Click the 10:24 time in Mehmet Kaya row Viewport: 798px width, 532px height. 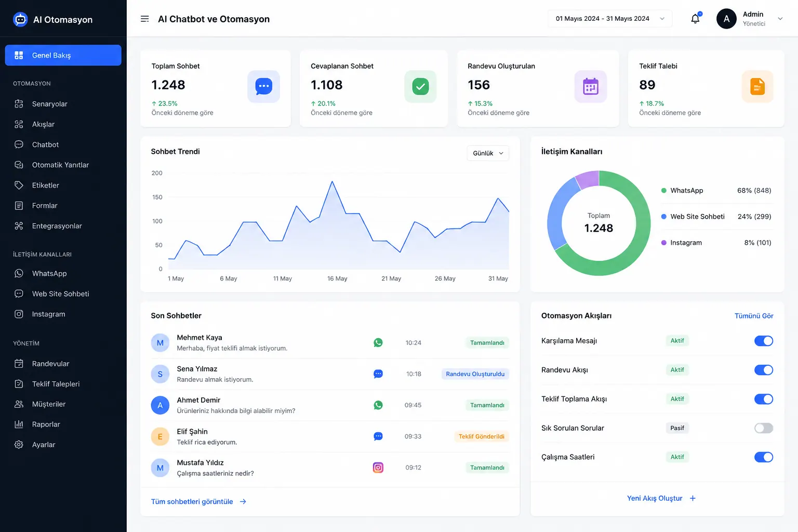click(x=414, y=343)
